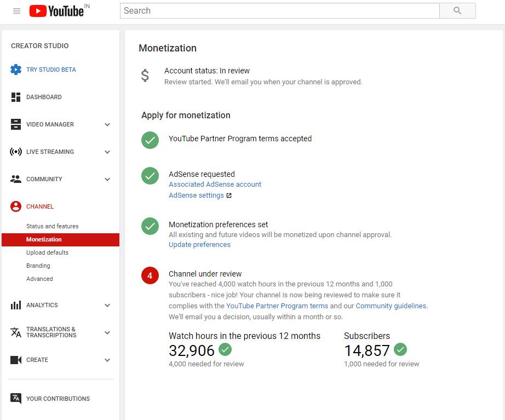This screenshot has width=505, height=420.
Task: Click '1,000 needed for review' text
Action: coord(381,364)
